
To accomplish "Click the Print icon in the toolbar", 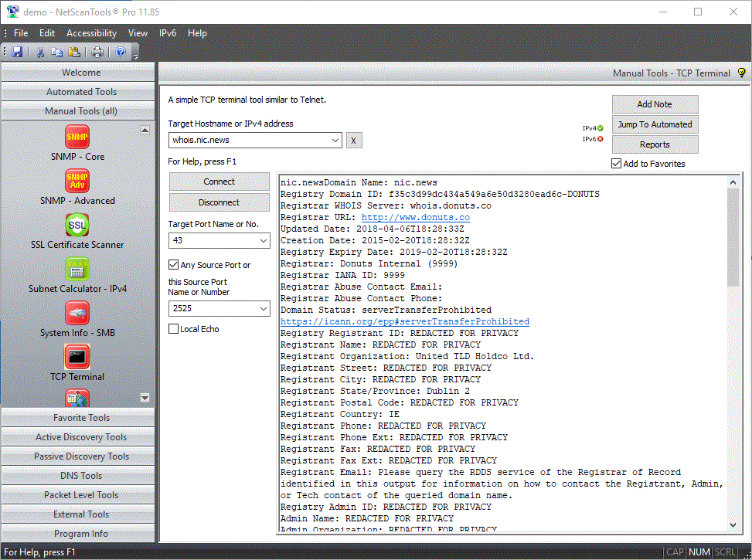I will pos(97,52).
